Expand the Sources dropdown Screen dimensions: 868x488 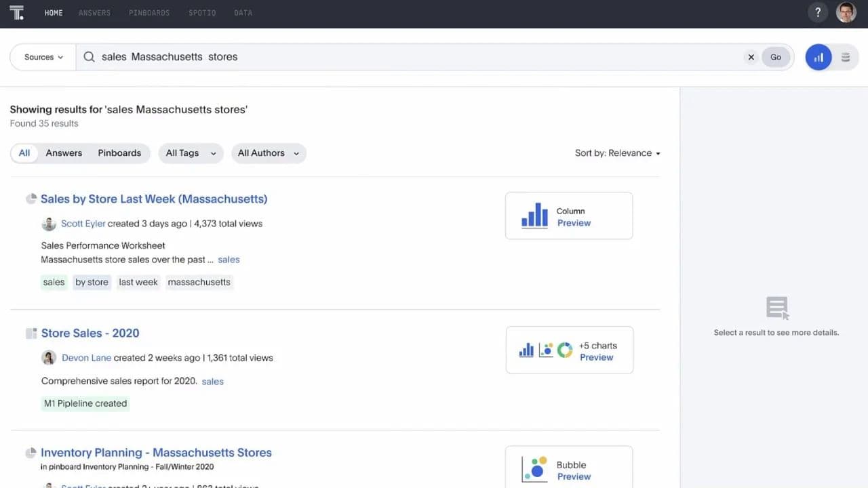pos(43,58)
